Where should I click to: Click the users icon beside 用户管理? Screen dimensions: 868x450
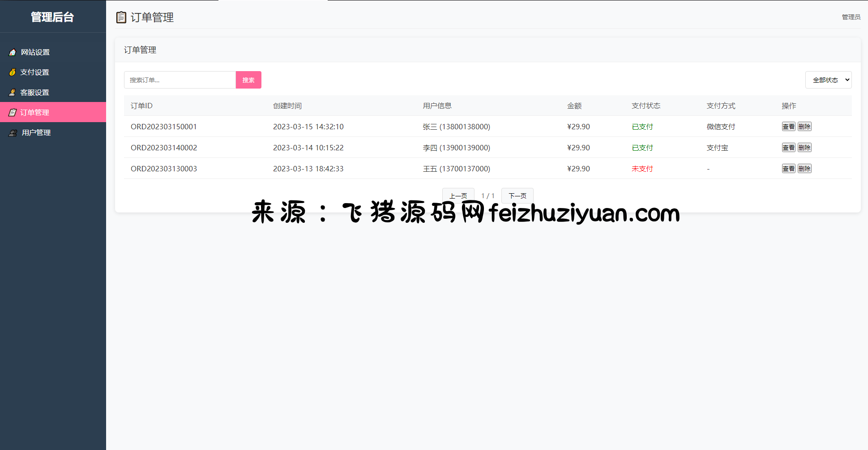[x=13, y=133]
